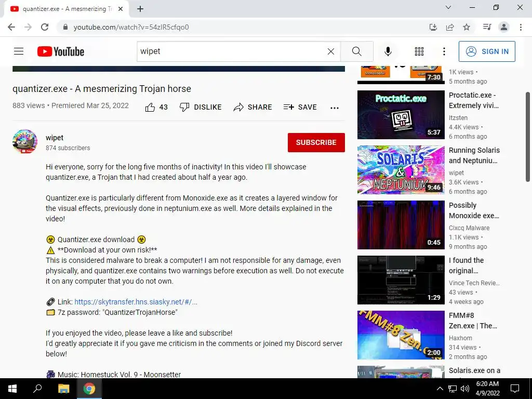Open Proctatic.exe video thumbnail
The image size is (532, 399).
pyautogui.click(x=401, y=115)
